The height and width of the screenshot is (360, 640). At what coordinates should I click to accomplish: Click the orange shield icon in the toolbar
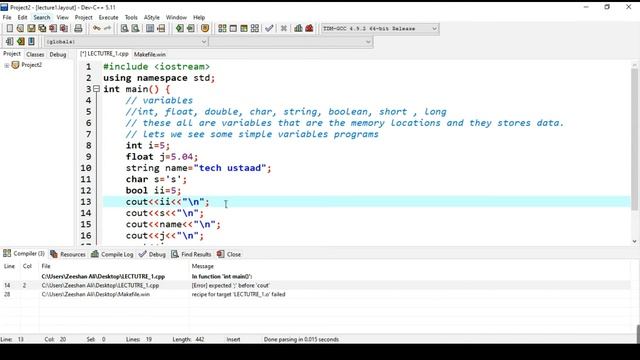(x=205, y=28)
